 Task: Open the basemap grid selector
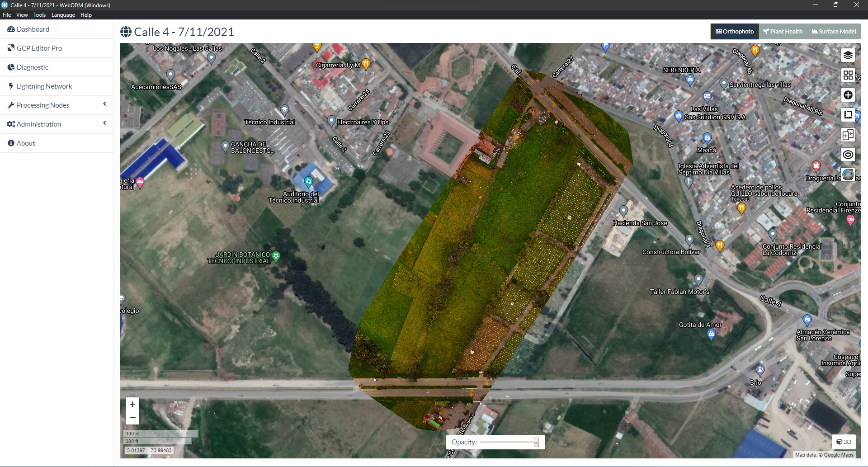click(848, 75)
